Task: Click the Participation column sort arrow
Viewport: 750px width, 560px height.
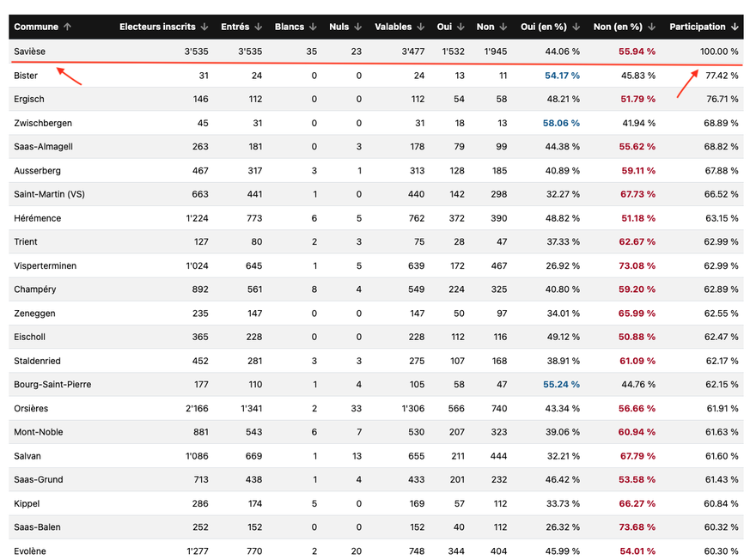Action: tap(735, 27)
